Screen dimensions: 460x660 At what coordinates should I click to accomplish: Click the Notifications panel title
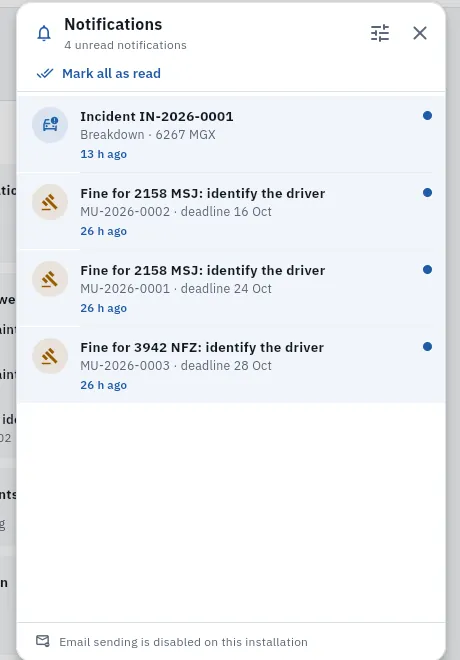(113, 24)
